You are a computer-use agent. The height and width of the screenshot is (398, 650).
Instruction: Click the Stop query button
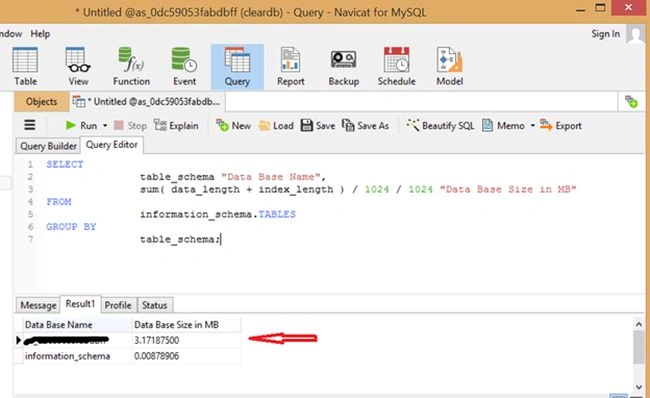tap(131, 126)
